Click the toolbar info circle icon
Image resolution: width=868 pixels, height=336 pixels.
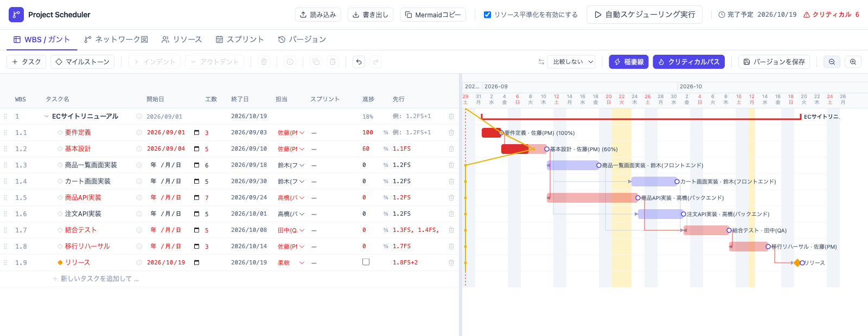pos(290,62)
